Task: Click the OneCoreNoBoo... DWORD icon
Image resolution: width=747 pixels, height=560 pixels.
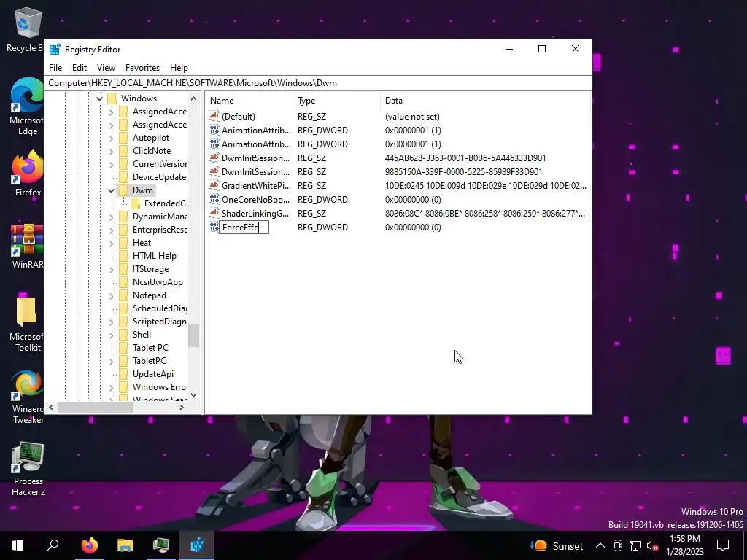Action: coord(214,200)
